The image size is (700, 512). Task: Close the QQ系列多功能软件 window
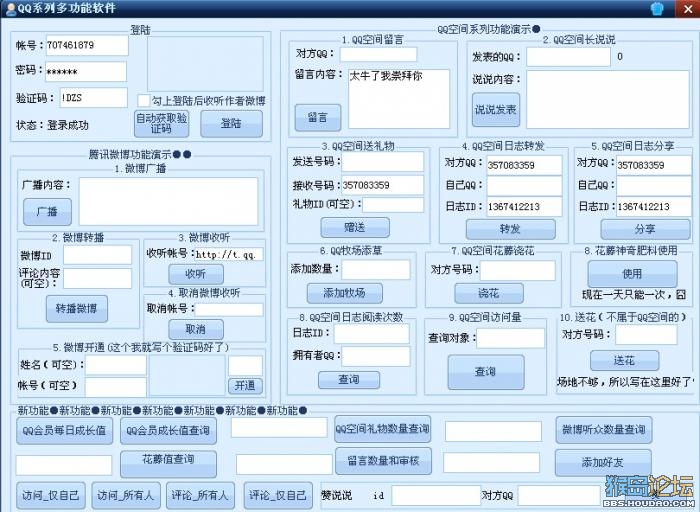[687, 8]
